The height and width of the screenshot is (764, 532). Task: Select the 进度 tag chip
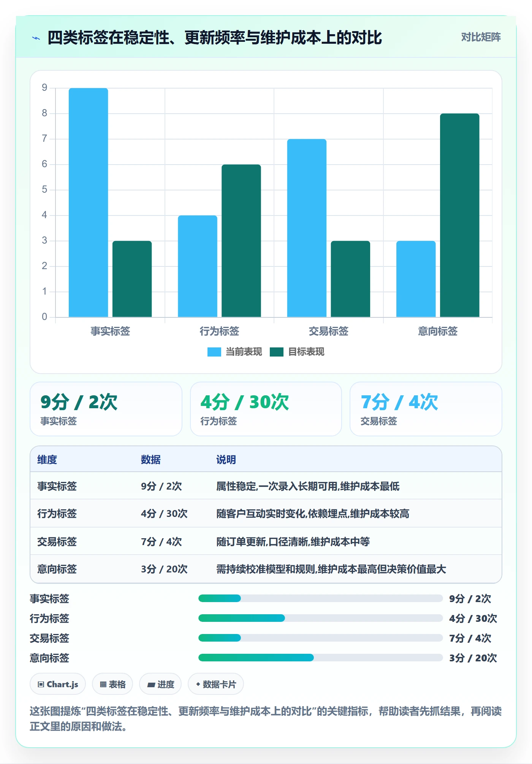coord(160,684)
